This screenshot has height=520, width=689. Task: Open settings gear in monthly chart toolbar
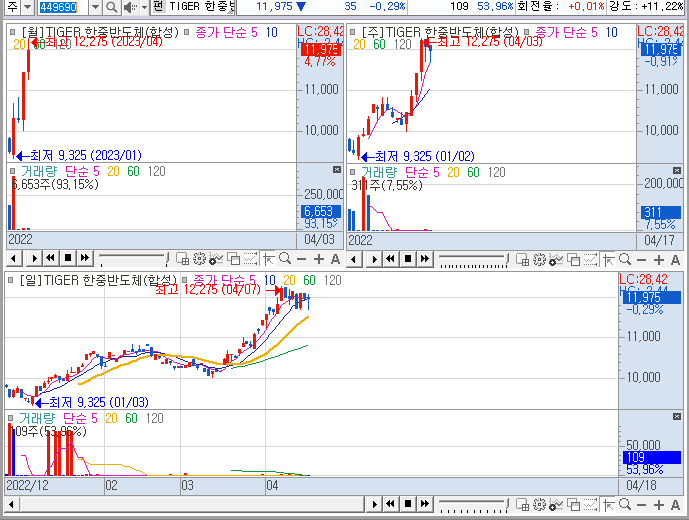199,259
